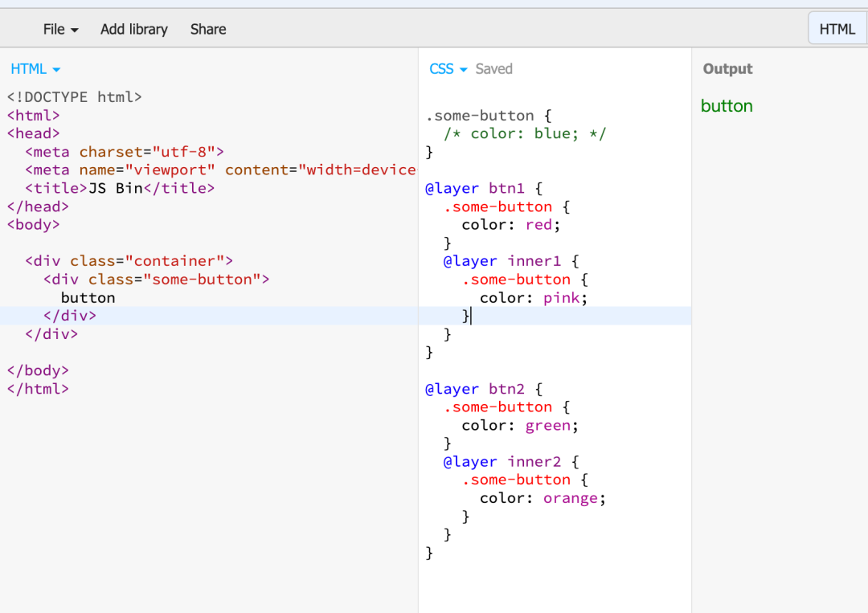The height and width of the screenshot is (613, 868).
Task: Click the Output panel heading
Action: click(x=727, y=69)
